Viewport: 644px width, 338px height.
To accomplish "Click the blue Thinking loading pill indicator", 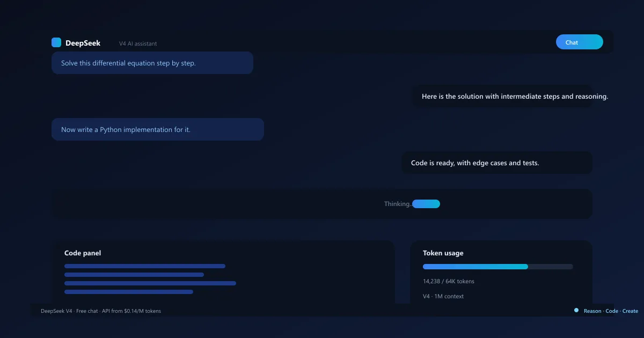I will point(426,204).
